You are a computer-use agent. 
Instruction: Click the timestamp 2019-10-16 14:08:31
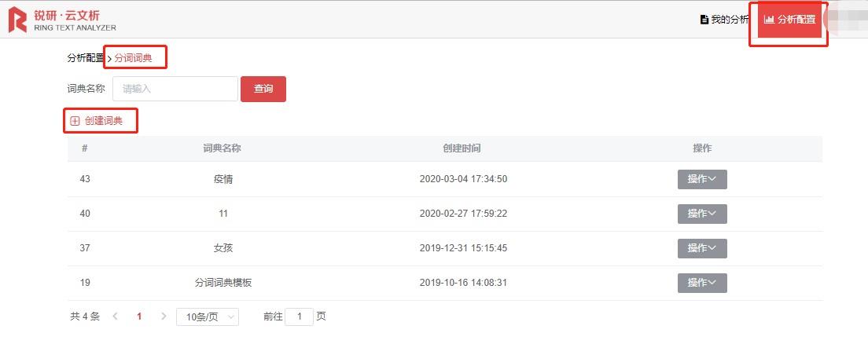[463, 283]
